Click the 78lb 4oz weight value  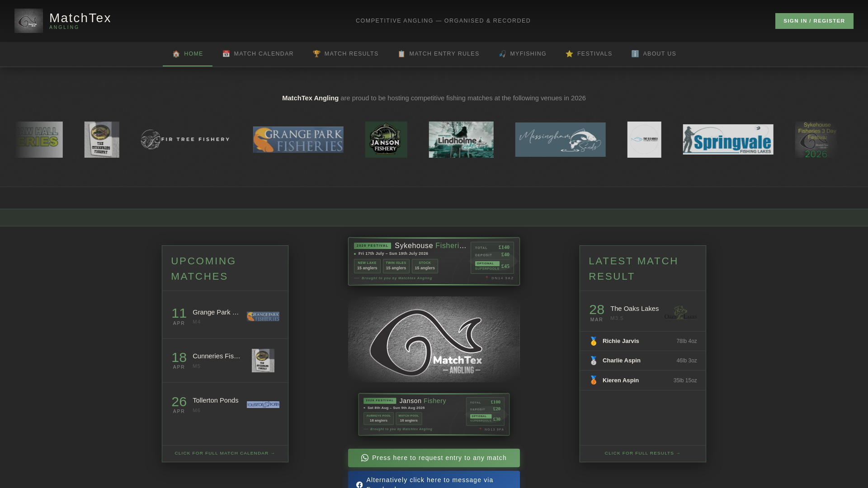[686, 342]
